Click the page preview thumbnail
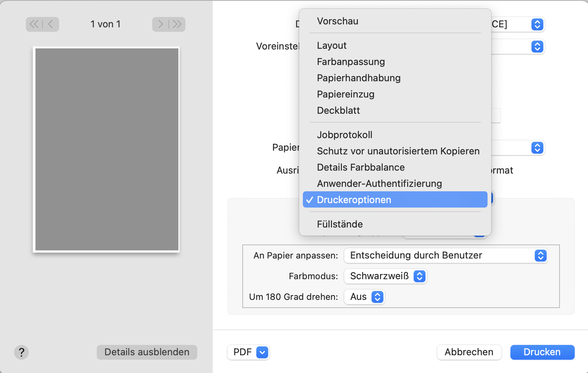The height and width of the screenshot is (373, 588). 106,150
